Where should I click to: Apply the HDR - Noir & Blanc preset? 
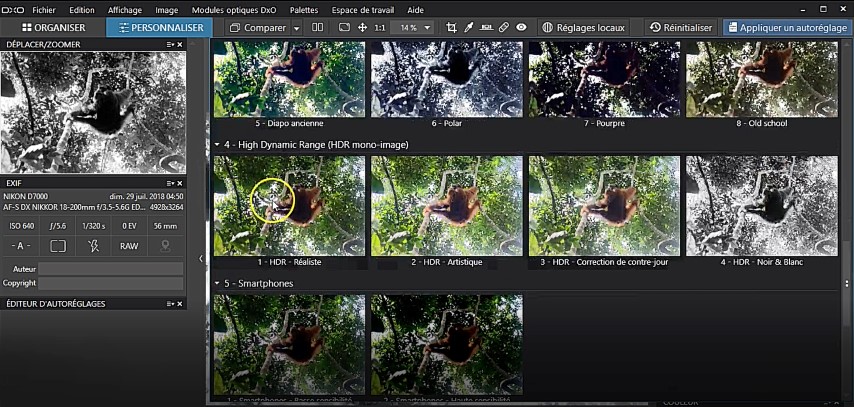point(762,206)
